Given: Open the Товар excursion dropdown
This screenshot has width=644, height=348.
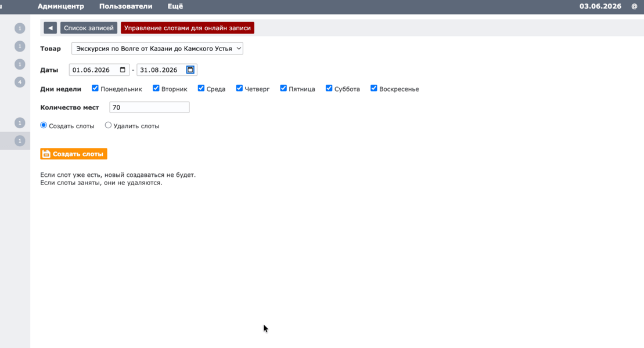Looking at the screenshot, I should click(x=157, y=48).
